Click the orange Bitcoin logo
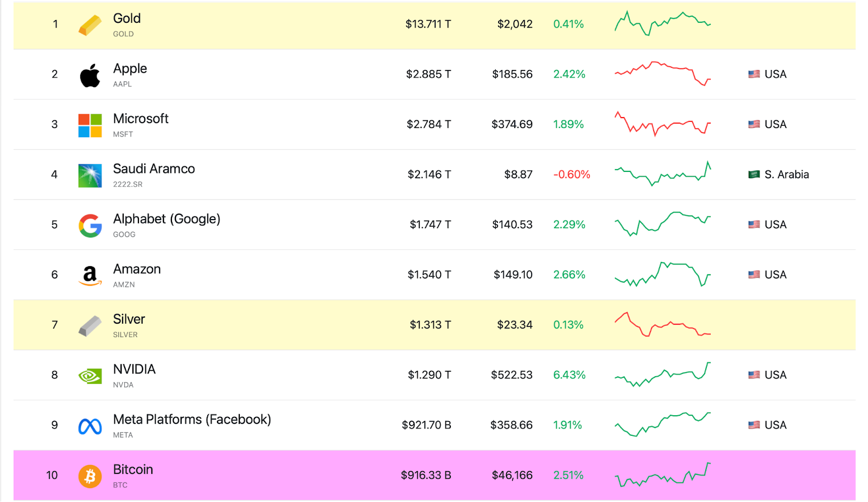Viewport: 868px width, 502px height. click(x=90, y=477)
